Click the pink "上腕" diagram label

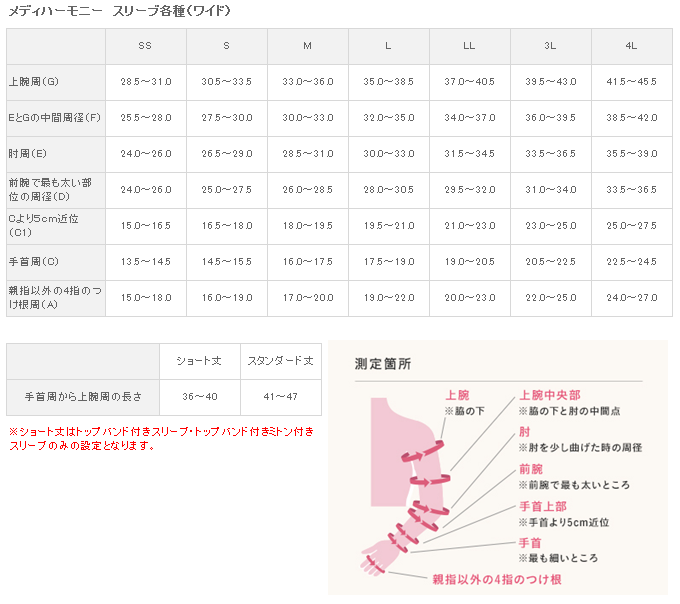click(458, 395)
